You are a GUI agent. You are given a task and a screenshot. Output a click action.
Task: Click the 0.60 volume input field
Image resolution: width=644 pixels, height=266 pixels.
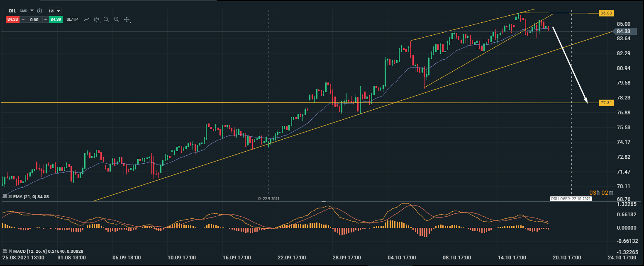tap(34, 19)
